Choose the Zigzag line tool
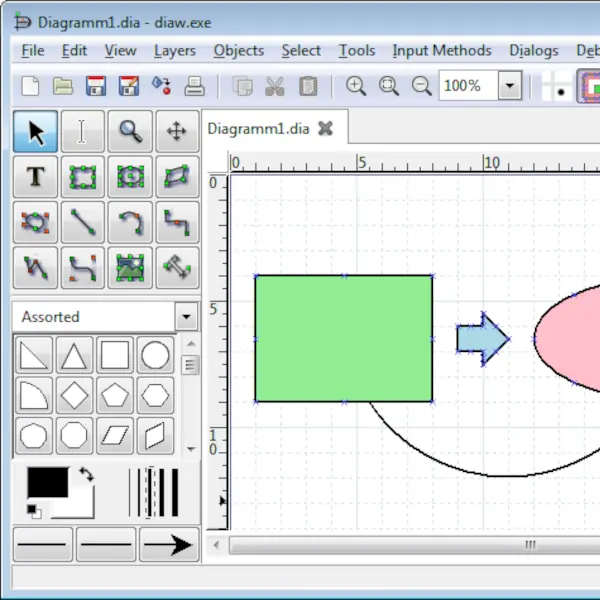The height and width of the screenshot is (600, 600). tap(176, 222)
